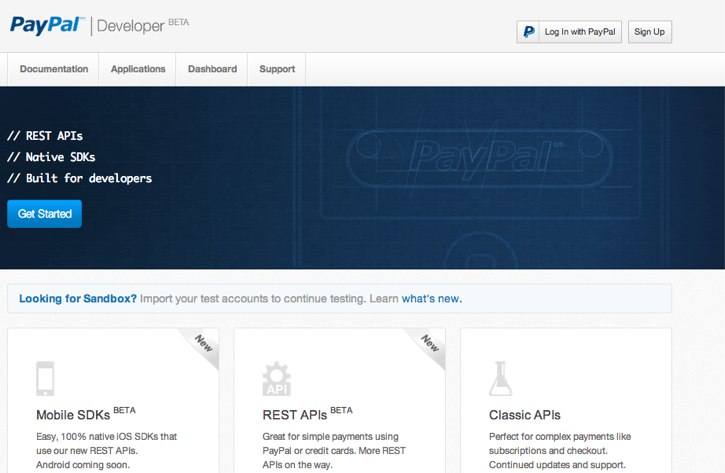Click 'Perfect for complex payments' description
The image size is (725, 473).
point(559,450)
